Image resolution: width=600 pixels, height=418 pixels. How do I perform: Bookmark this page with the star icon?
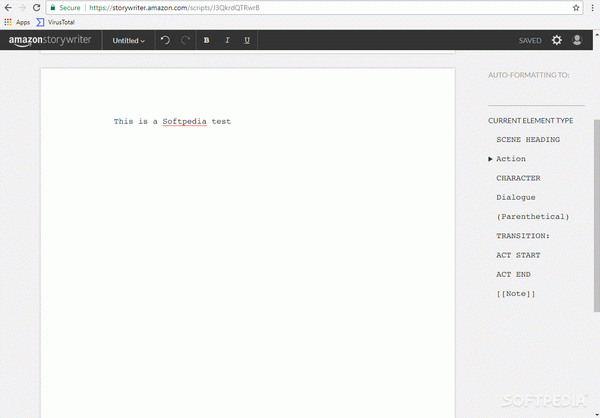576,8
